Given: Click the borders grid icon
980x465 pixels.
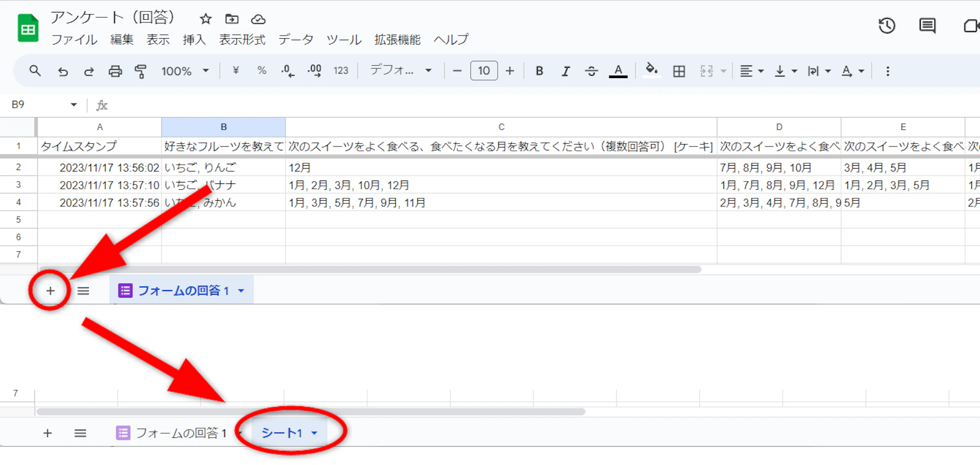Looking at the screenshot, I should point(679,71).
